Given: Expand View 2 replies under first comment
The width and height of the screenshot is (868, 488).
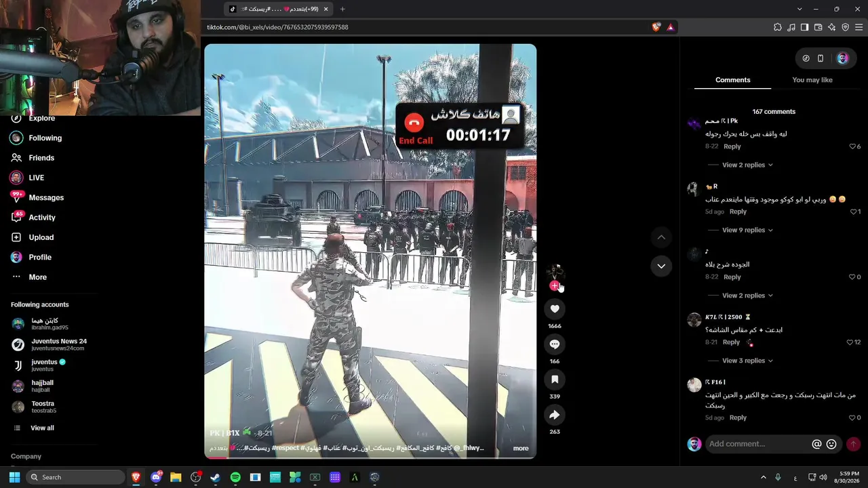Looking at the screenshot, I should pyautogui.click(x=747, y=165).
